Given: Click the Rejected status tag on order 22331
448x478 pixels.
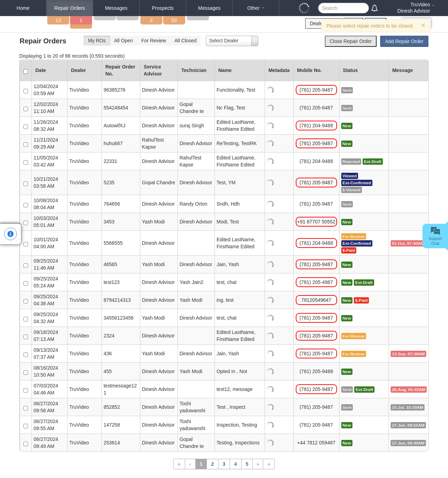Looking at the screenshot, I should [x=351, y=162].
